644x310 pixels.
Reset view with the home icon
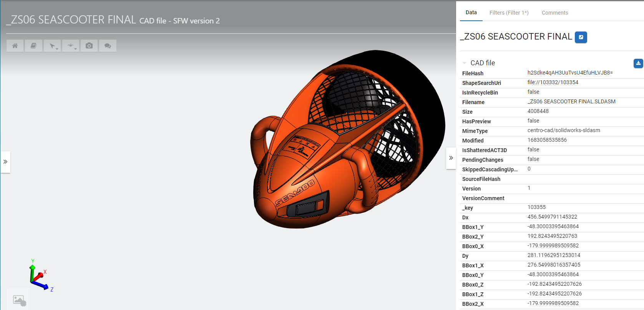(x=15, y=46)
